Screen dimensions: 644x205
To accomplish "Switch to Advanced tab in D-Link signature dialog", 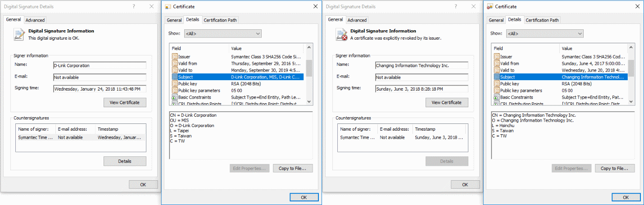I will point(35,20).
